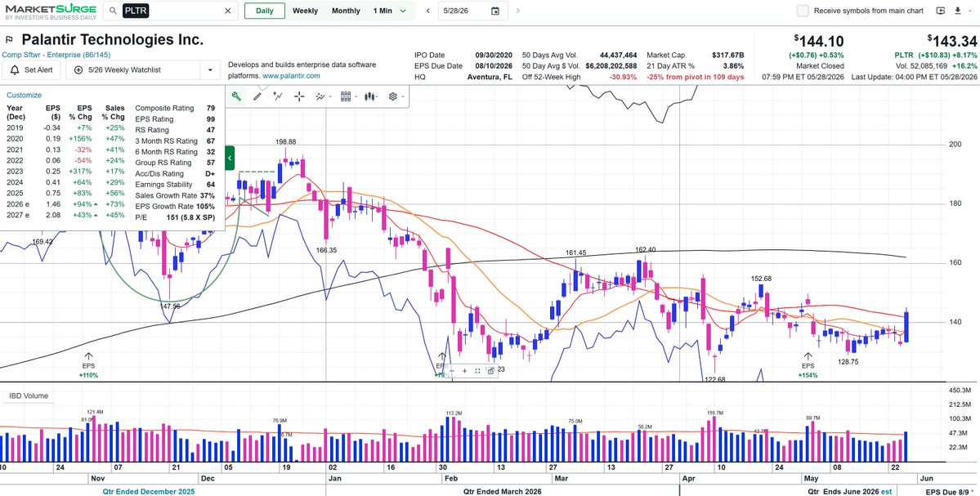Screen dimensions: 980x496
Task: Click the IBD Volume label
Action: coord(28,395)
